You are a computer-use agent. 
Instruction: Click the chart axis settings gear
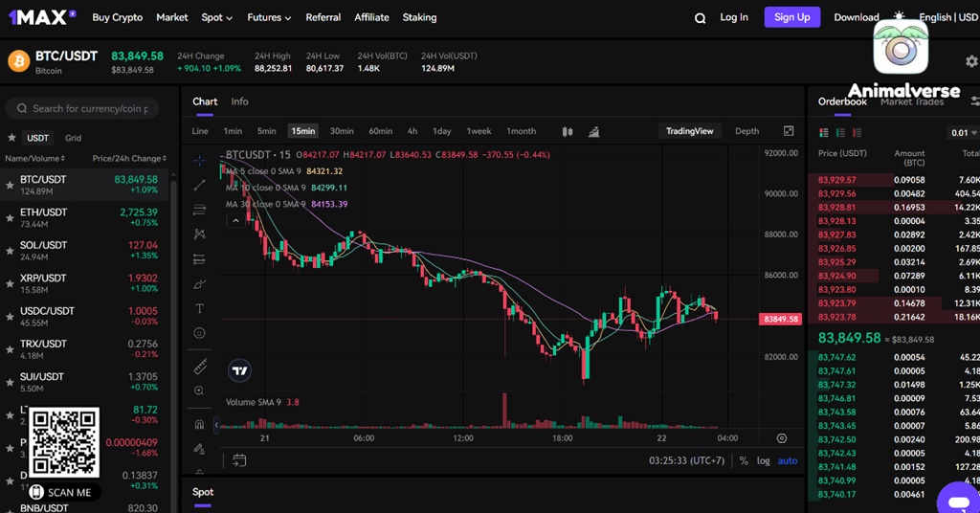point(781,438)
